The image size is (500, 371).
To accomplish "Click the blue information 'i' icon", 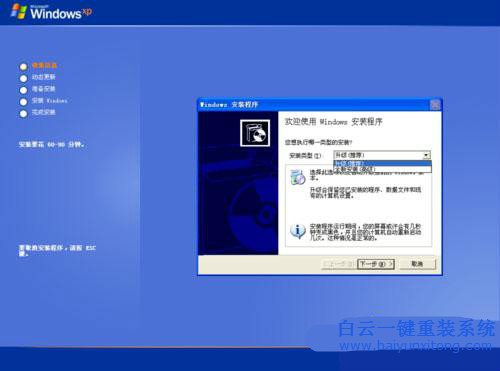I will click(x=297, y=231).
